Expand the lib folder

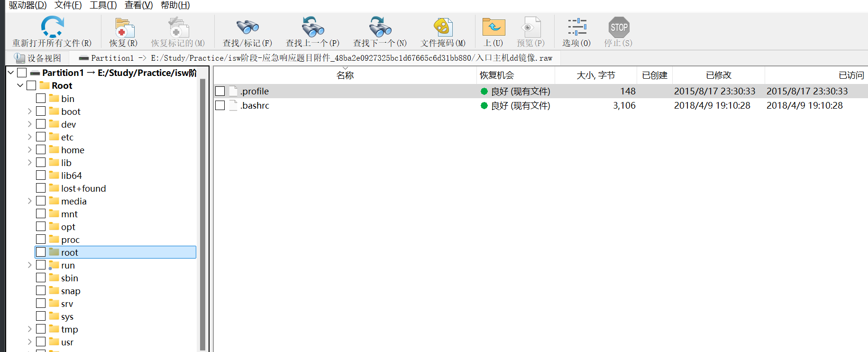(29, 162)
